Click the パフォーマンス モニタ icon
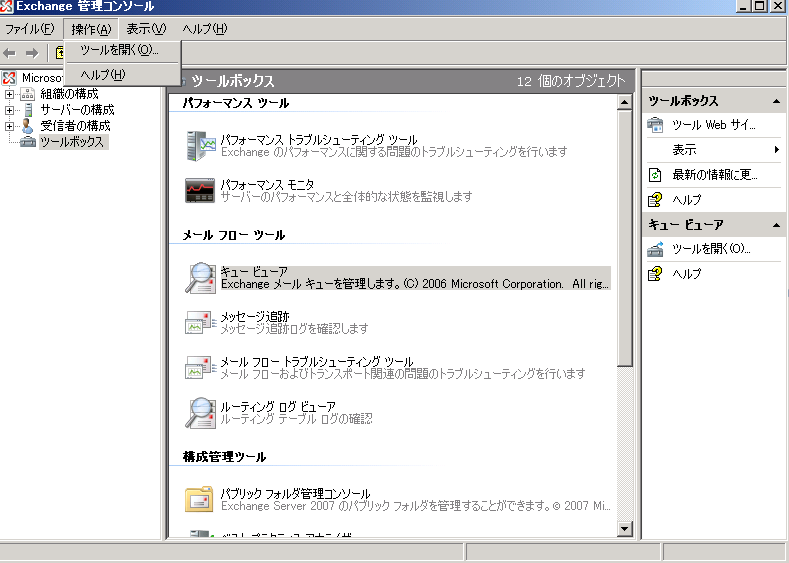 (x=200, y=190)
